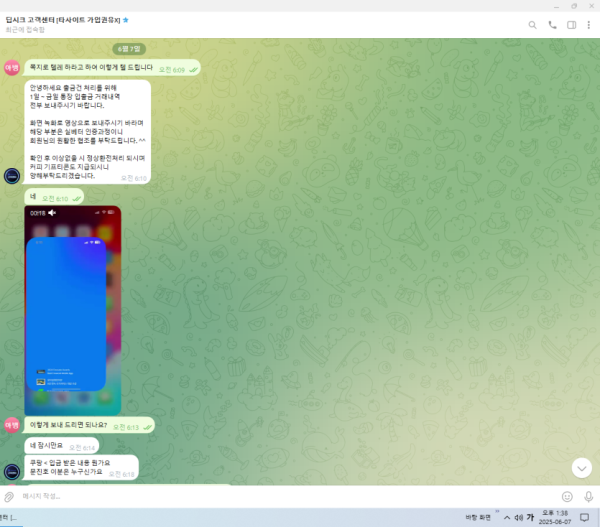The height and width of the screenshot is (527, 600).
Task: Select the 네 message bubble sent at 6:10
Action: 54,197
